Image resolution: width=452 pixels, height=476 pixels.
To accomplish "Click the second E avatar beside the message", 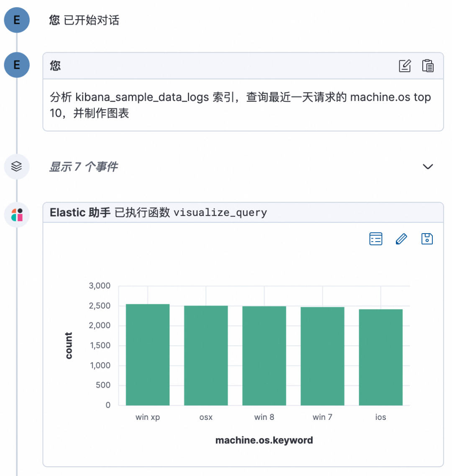I will pyautogui.click(x=17, y=65).
